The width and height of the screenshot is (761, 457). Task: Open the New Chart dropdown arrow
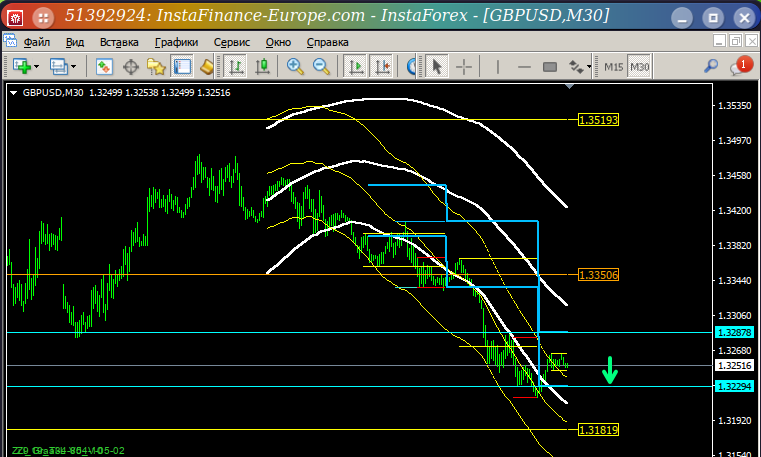coord(36,66)
